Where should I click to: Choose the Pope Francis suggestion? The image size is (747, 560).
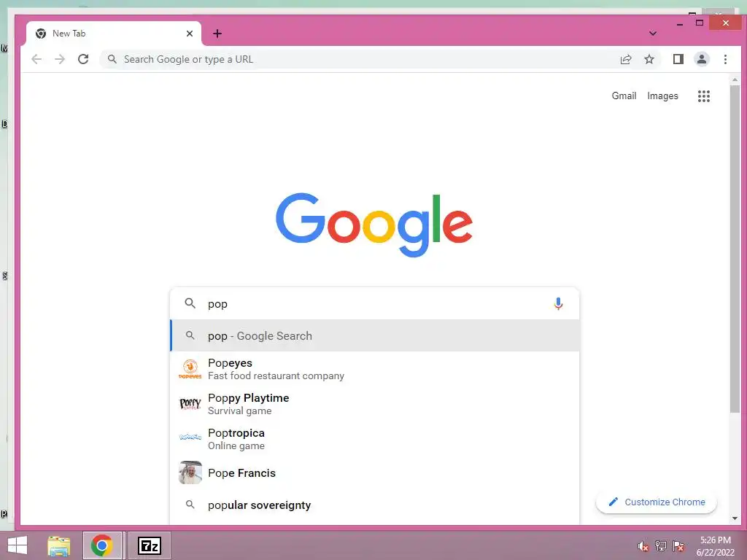[x=374, y=472]
